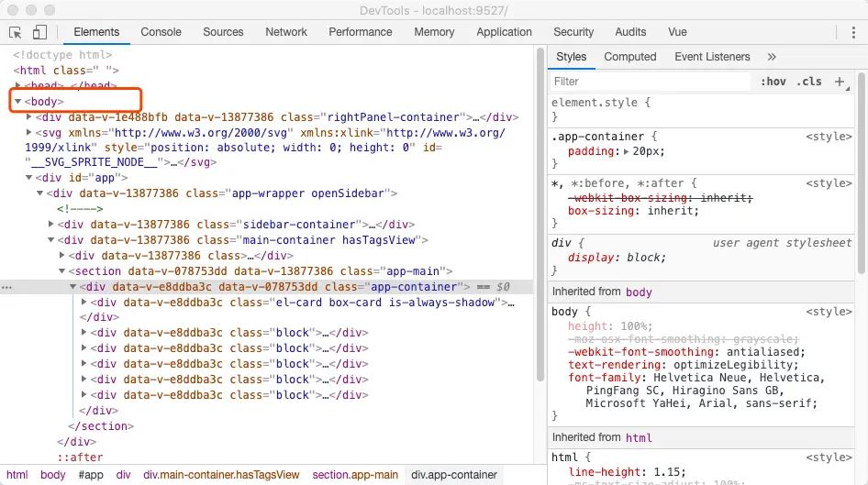Click the display: block declaration

(x=617, y=258)
